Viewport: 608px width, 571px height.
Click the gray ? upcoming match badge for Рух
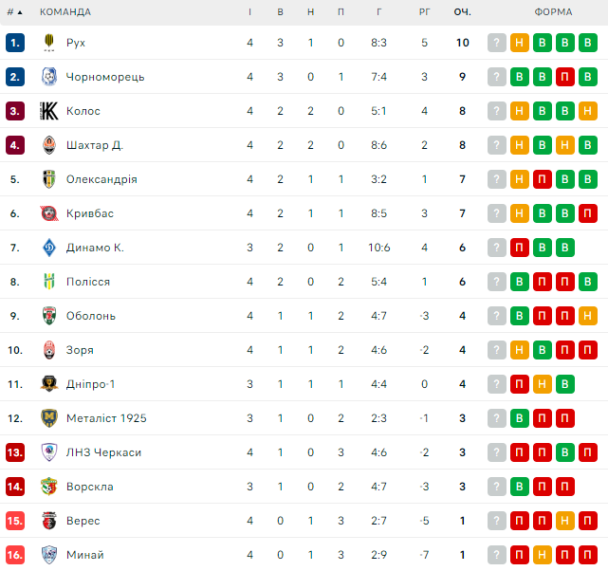point(497,43)
